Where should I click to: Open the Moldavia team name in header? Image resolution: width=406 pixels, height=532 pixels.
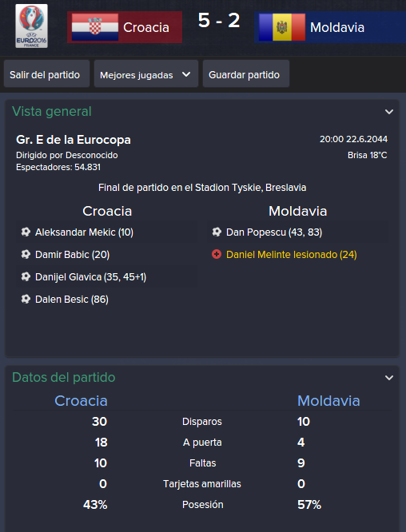click(x=337, y=27)
